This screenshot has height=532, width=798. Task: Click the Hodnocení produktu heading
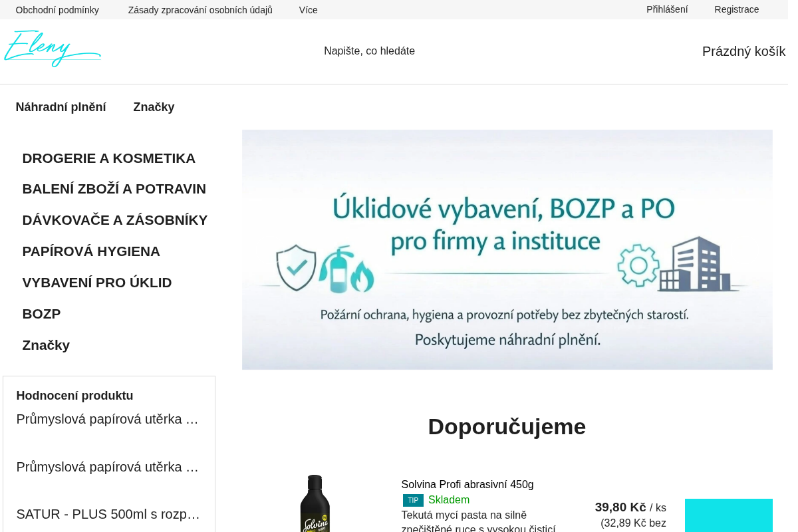click(75, 396)
